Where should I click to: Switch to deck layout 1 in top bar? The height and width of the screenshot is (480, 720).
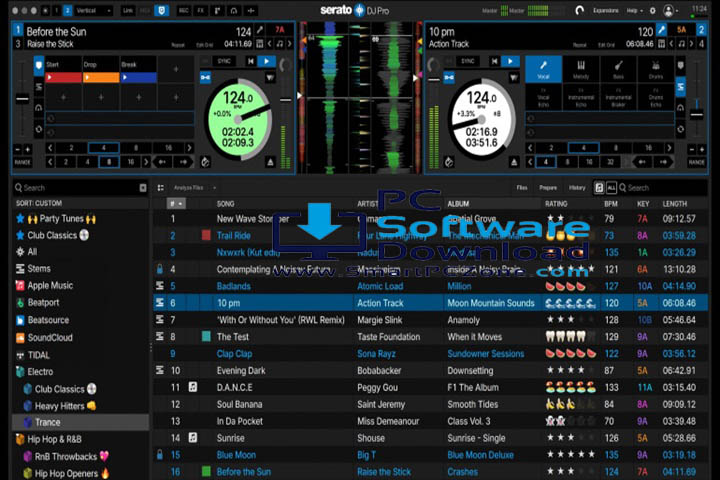(x=56, y=10)
